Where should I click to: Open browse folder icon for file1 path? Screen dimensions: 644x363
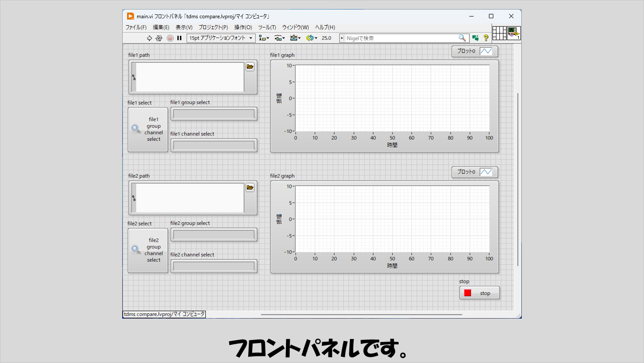point(250,67)
